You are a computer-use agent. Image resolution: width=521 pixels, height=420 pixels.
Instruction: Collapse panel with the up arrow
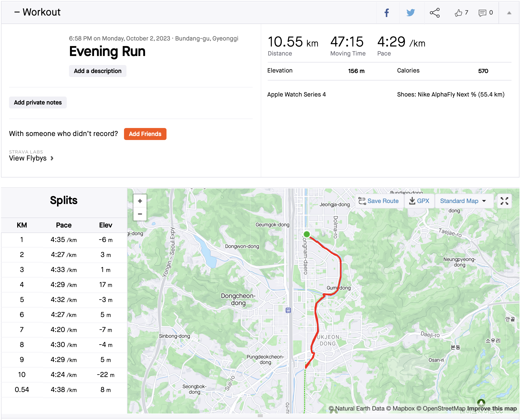point(509,13)
